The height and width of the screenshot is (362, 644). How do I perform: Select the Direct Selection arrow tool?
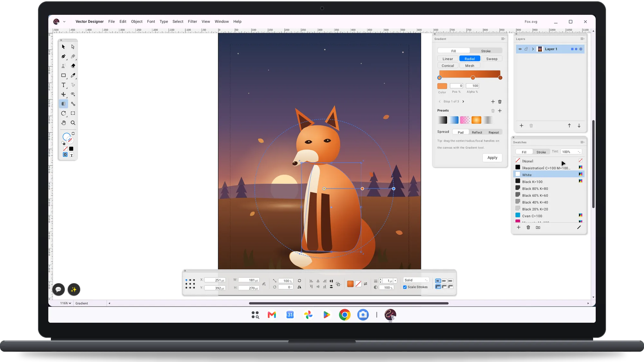coord(73,47)
